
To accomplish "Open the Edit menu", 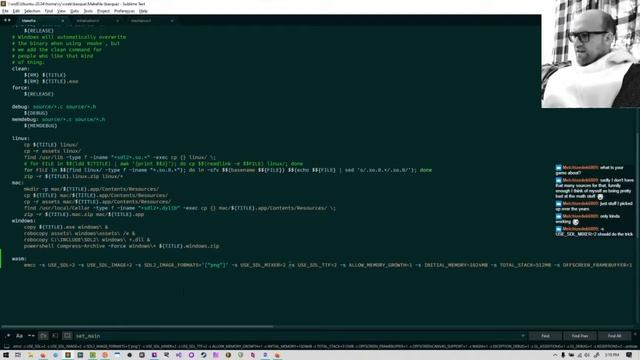I will [16, 11].
